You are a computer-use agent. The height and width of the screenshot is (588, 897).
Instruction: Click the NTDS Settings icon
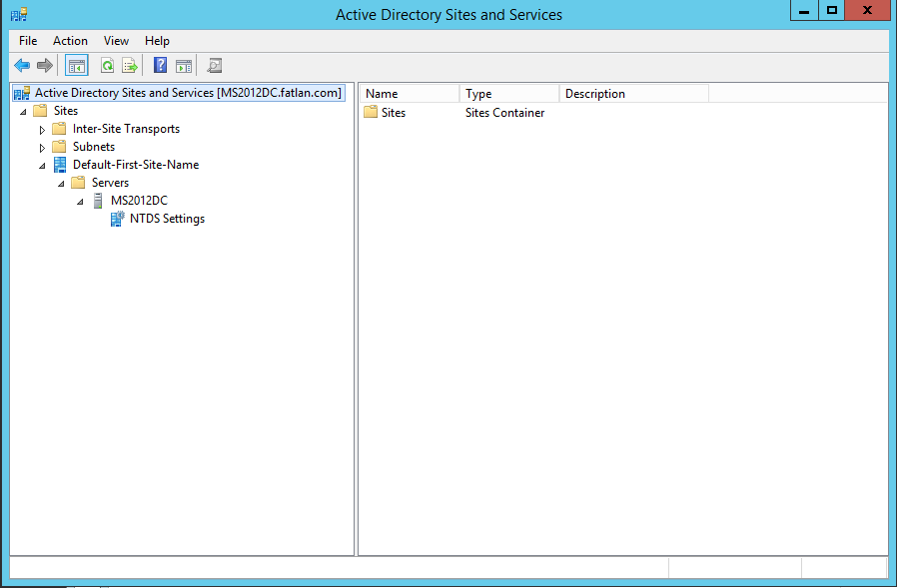117,219
